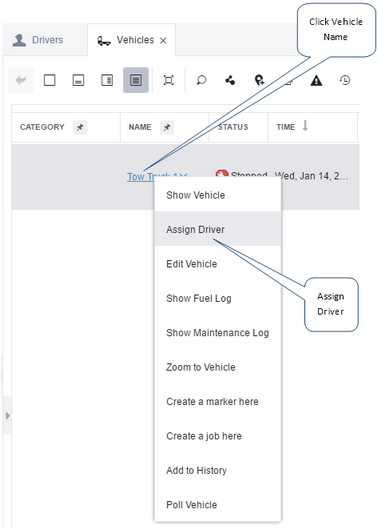Pin the NAME column
The width and height of the screenshot is (378, 530).
pyautogui.click(x=167, y=127)
